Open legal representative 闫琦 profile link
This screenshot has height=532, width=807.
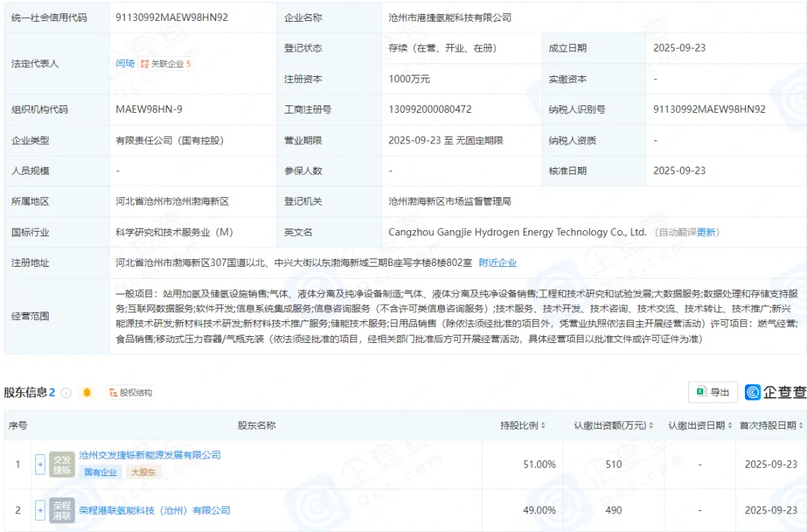pos(125,64)
